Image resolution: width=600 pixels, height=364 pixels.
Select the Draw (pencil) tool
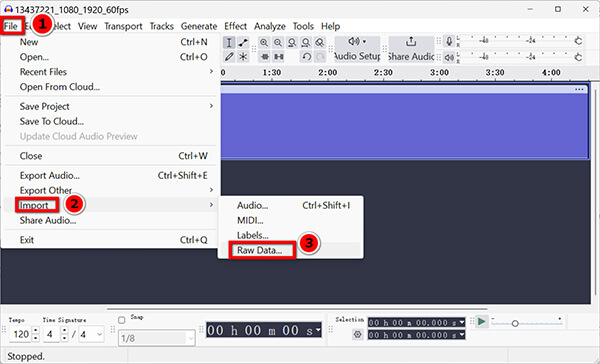[229, 57]
